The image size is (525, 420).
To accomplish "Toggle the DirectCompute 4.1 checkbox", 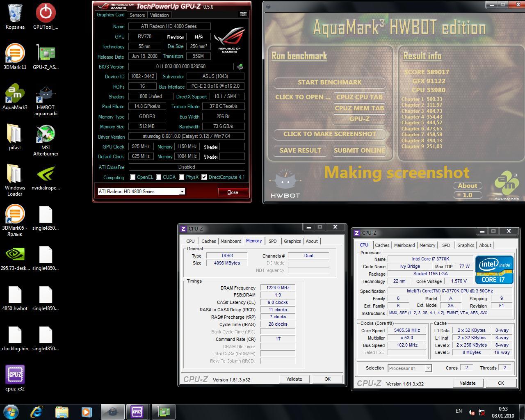I will click(204, 177).
